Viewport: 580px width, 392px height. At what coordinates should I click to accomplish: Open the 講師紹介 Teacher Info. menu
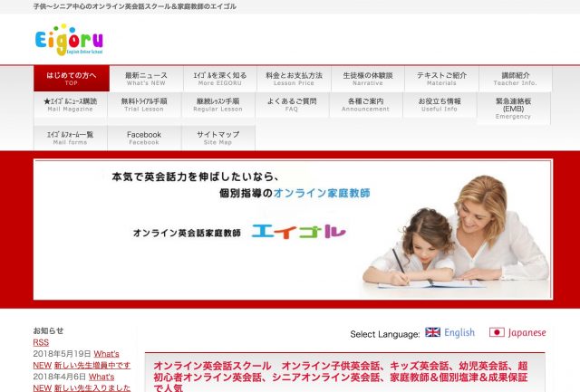tap(516, 79)
